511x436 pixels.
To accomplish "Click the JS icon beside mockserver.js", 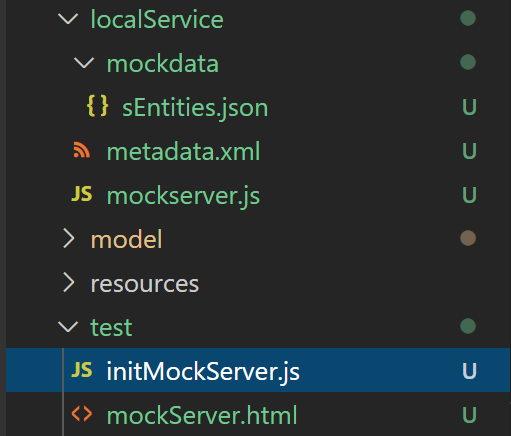I will 82,194.
